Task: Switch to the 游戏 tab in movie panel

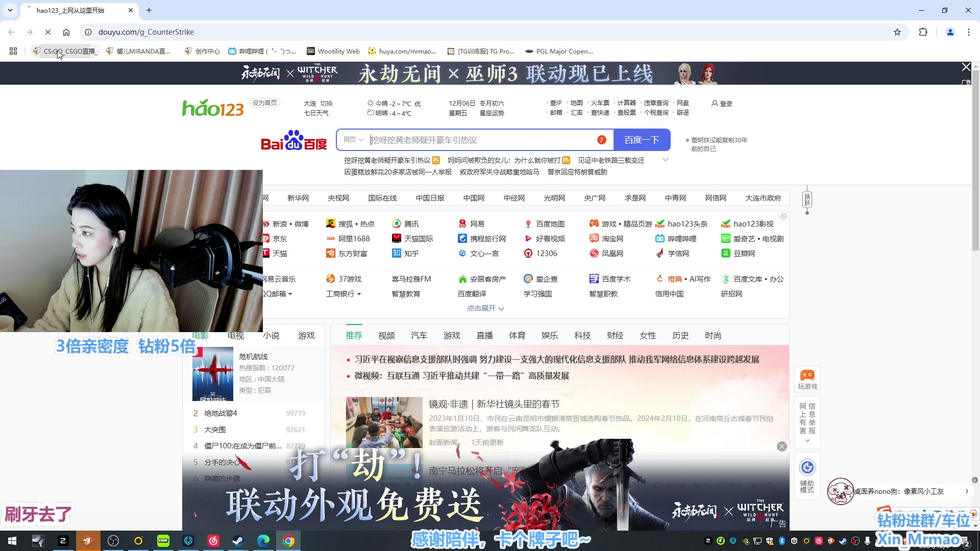Action: coord(306,335)
